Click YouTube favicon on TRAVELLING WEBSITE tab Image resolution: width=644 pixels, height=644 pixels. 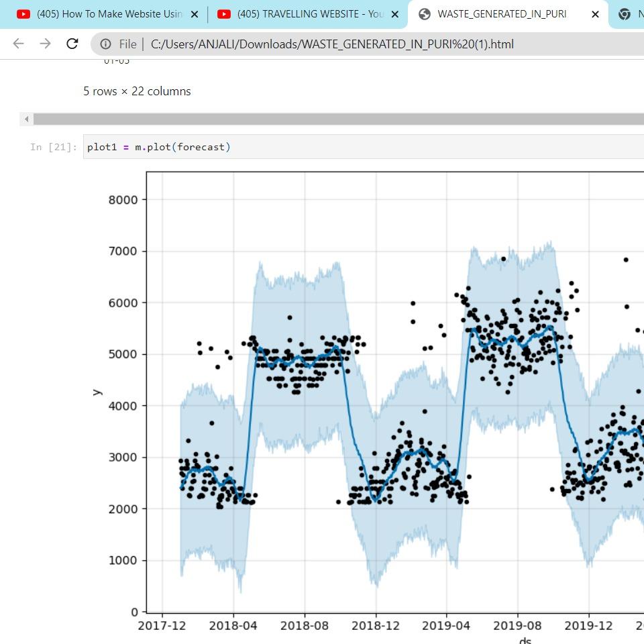pos(224,14)
